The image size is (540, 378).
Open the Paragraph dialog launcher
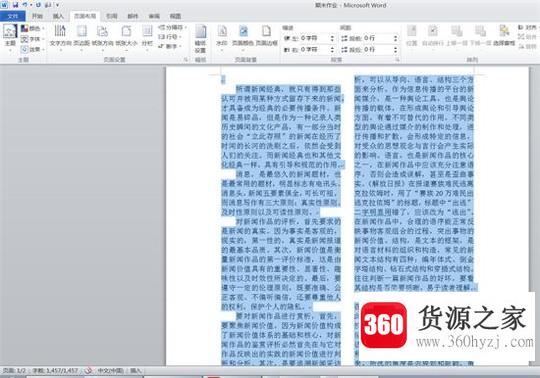[397, 60]
